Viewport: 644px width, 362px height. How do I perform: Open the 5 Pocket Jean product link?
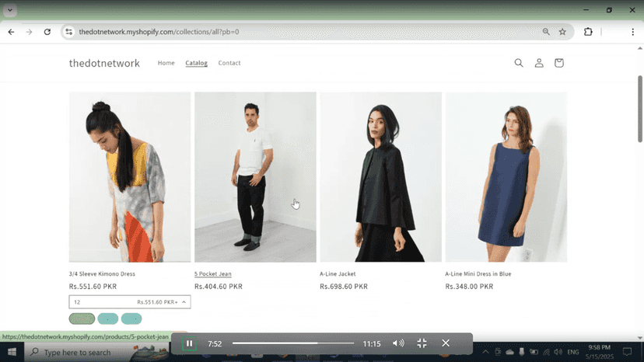[x=213, y=273]
